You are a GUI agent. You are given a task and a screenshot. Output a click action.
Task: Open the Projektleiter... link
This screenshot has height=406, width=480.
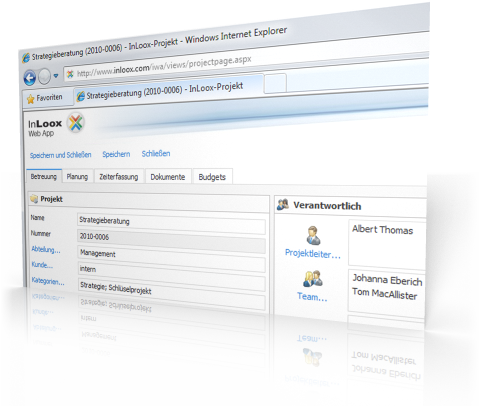(x=313, y=253)
